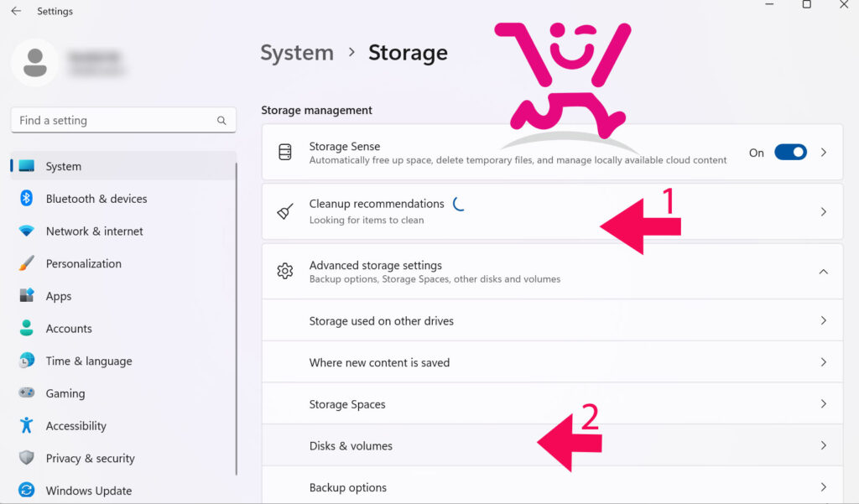Open the user profile avatar
This screenshot has width=859, height=504.
coord(35,62)
